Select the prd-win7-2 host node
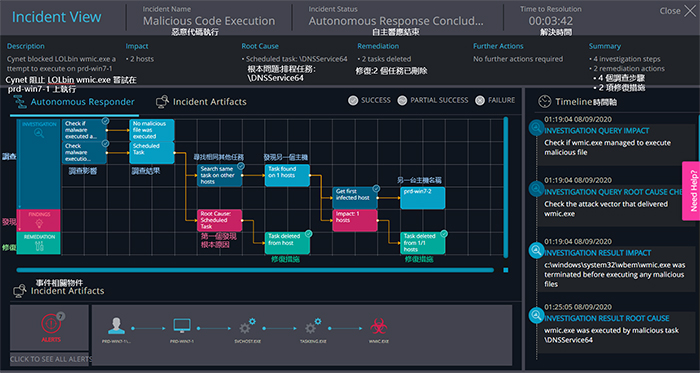The width and height of the screenshot is (700, 373). pos(423,198)
